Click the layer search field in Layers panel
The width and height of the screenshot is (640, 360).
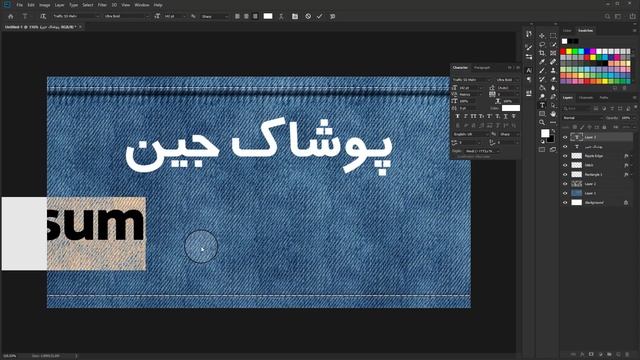(x=577, y=108)
